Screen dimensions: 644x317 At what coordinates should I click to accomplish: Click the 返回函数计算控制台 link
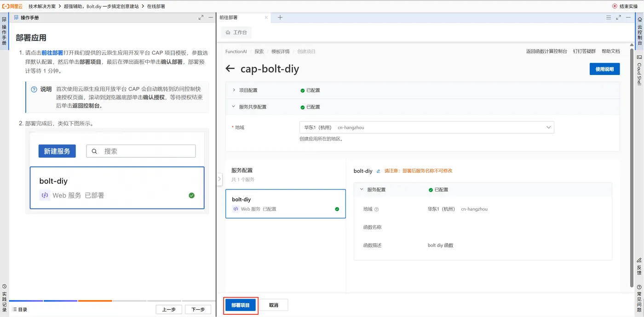pyautogui.click(x=546, y=52)
